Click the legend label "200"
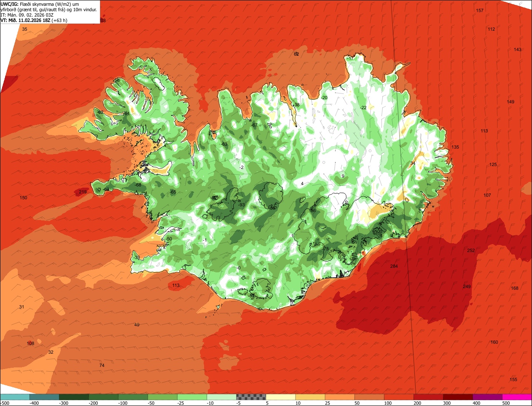The image size is (532, 406). tap(418, 403)
